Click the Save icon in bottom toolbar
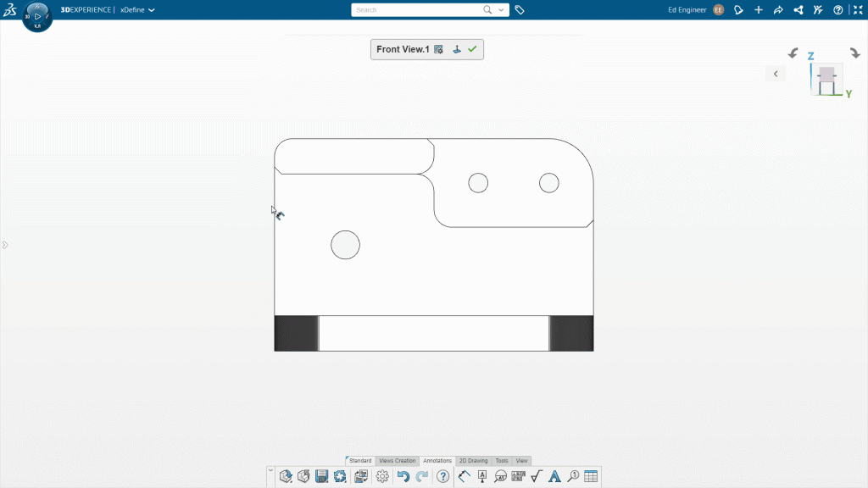The image size is (868, 488). [322, 476]
